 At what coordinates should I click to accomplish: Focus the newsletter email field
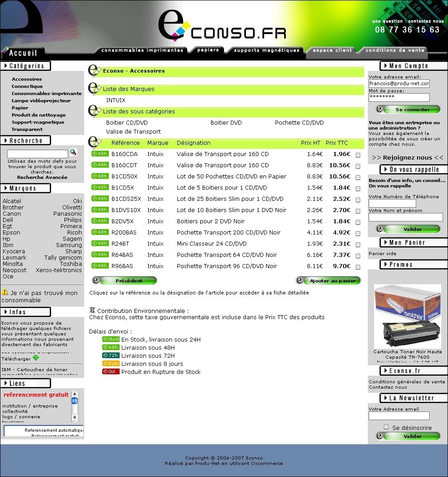click(x=399, y=416)
